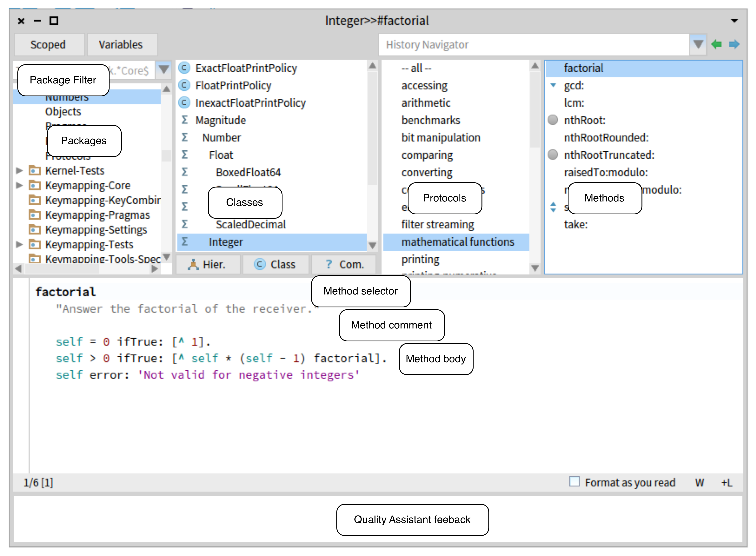Select the '-- all --' protocol
The image size is (756, 556).
pos(416,68)
